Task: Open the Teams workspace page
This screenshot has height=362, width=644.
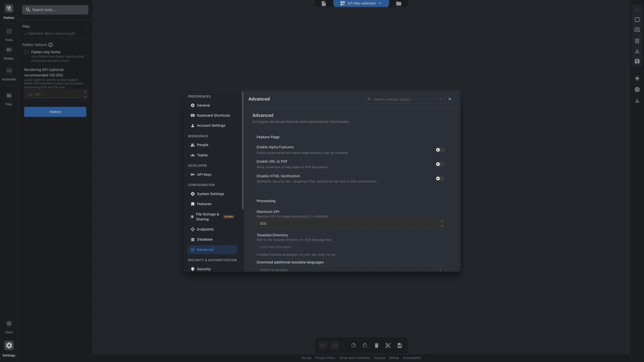Action: pyautogui.click(x=213, y=155)
